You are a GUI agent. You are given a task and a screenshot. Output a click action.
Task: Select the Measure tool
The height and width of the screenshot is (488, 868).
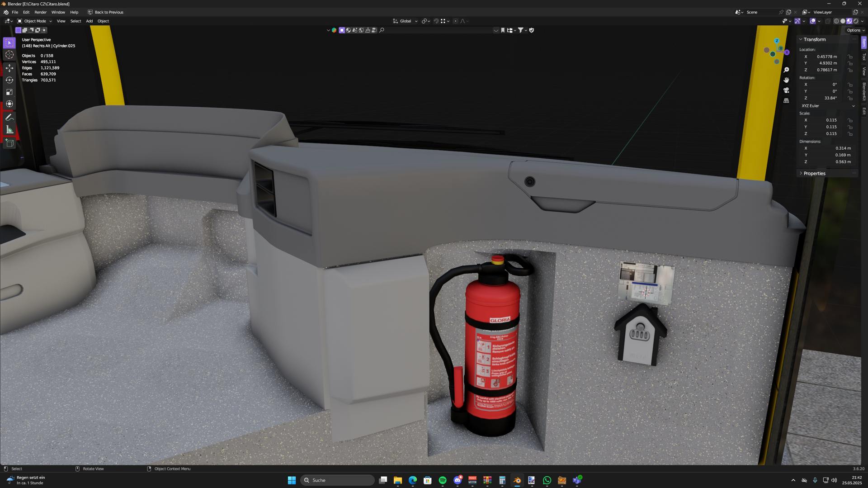click(9, 130)
